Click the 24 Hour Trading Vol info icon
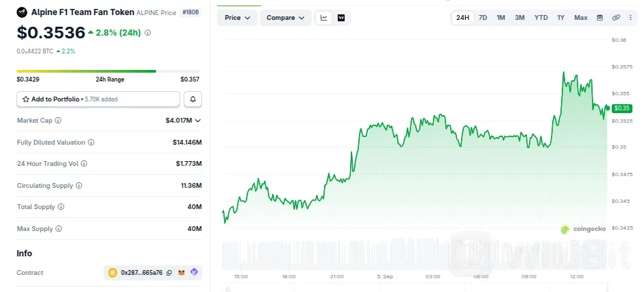 pos(84,163)
